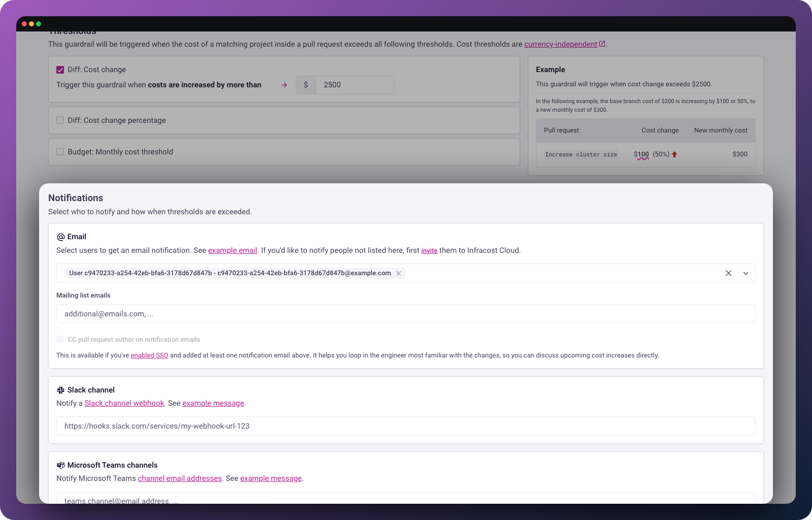Open the example email link

(232, 250)
